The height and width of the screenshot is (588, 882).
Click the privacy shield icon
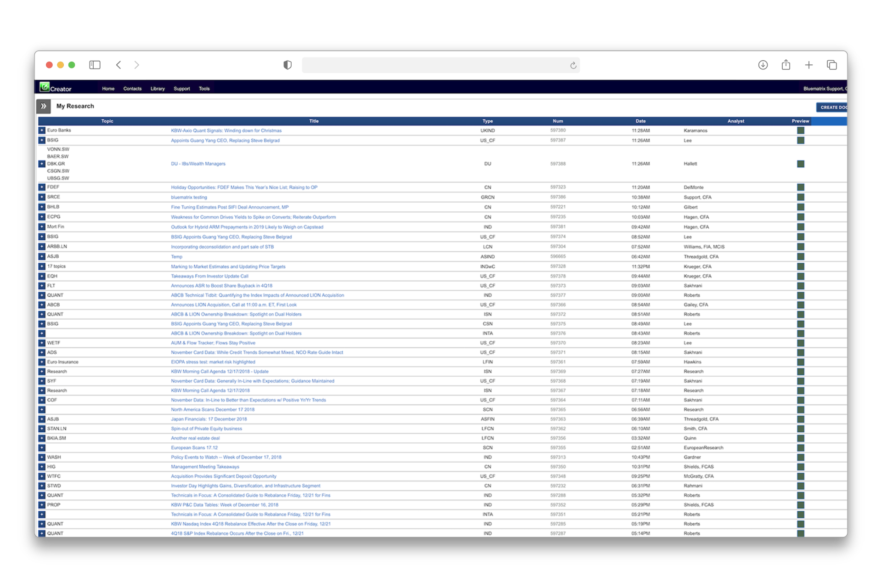[x=288, y=65]
